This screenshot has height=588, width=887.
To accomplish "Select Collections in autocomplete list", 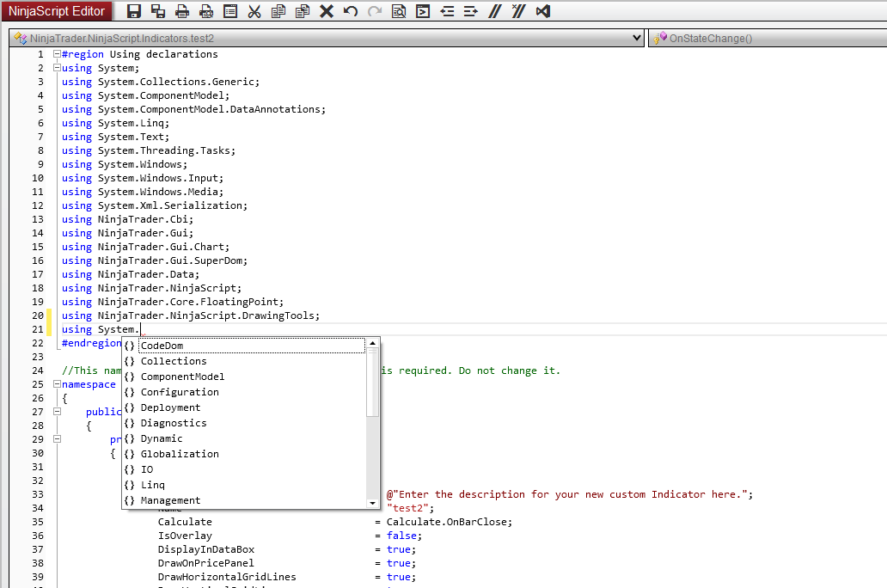I will tap(244, 361).
